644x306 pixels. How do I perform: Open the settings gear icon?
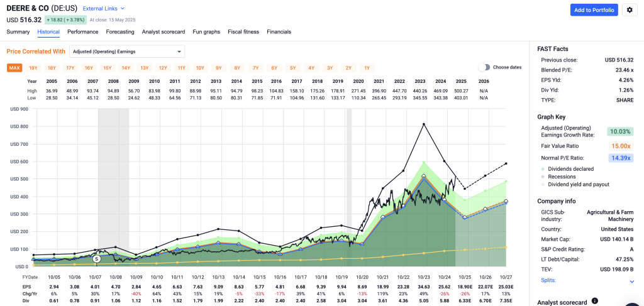(630, 9)
